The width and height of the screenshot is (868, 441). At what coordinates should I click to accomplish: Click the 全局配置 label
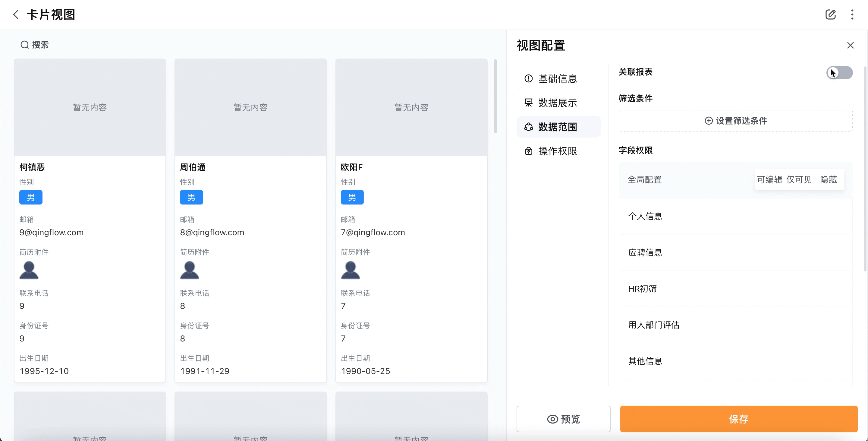tap(645, 179)
